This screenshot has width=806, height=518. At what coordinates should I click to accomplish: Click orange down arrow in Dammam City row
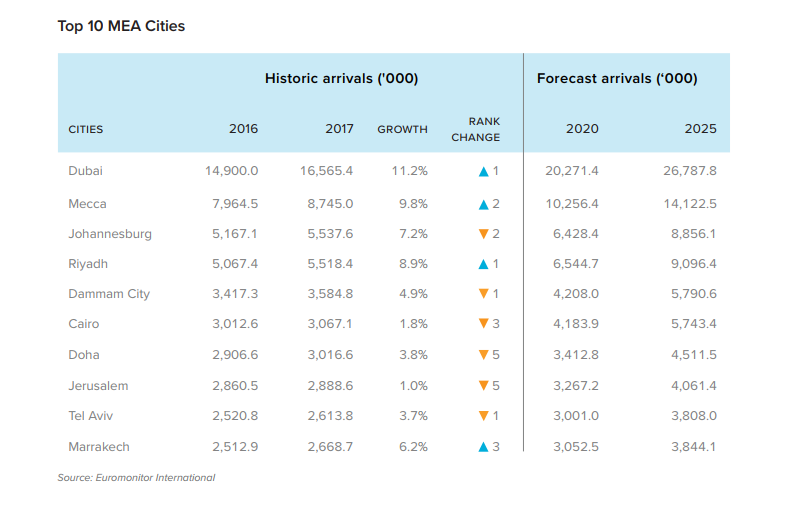(483, 293)
